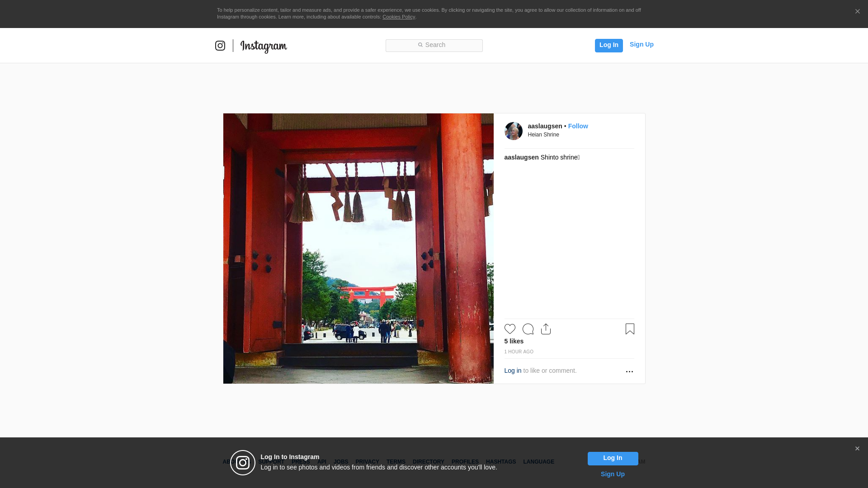Click Log In on the bottom banner

[613, 459]
